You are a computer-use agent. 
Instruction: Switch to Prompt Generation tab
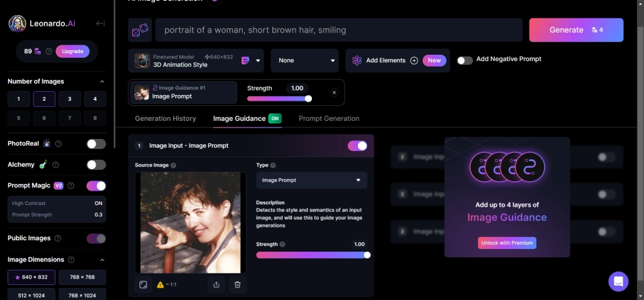(329, 118)
